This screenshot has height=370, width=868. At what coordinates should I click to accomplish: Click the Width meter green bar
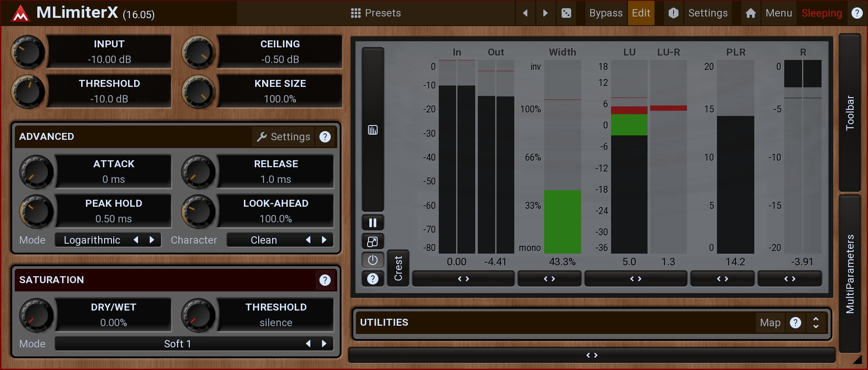tap(562, 222)
